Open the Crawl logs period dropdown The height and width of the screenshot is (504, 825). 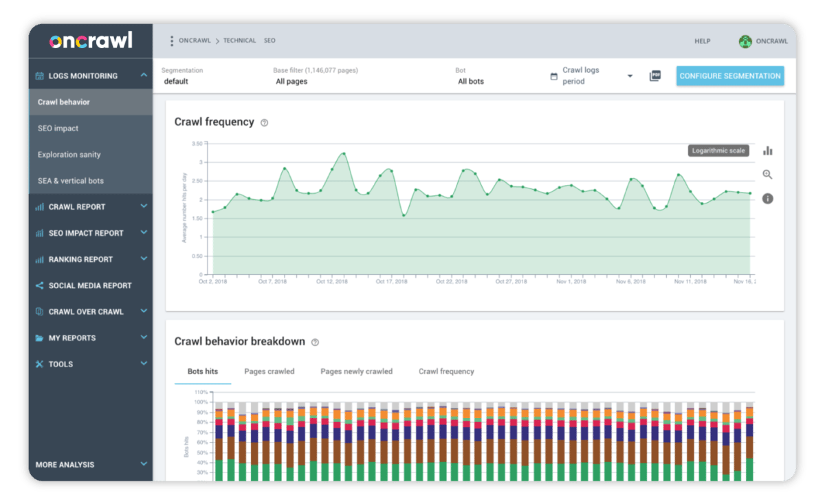[629, 76]
